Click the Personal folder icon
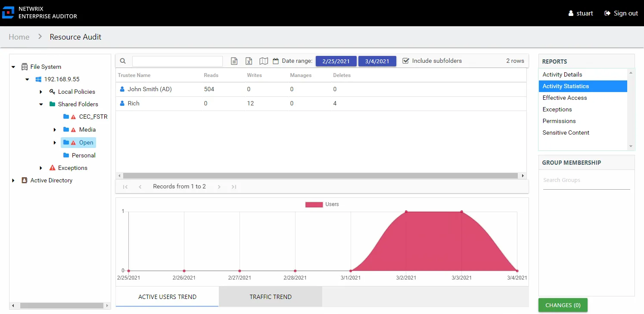The height and width of the screenshot is (314, 644). [x=66, y=155]
